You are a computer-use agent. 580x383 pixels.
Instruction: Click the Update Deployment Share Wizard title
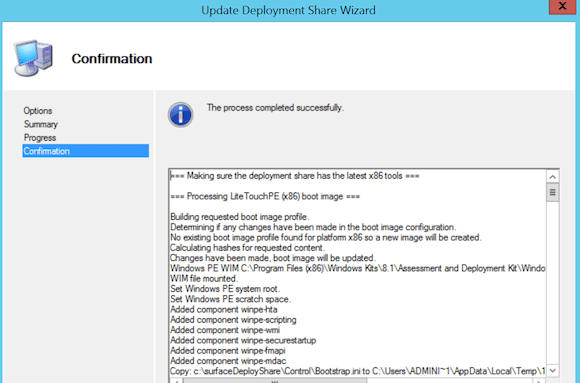point(288,10)
